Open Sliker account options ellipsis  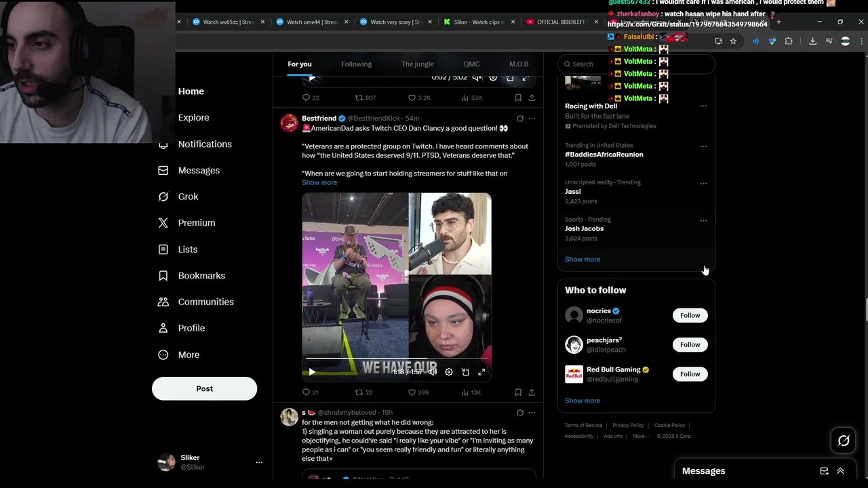pyautogui.click(x=258, y=462)
